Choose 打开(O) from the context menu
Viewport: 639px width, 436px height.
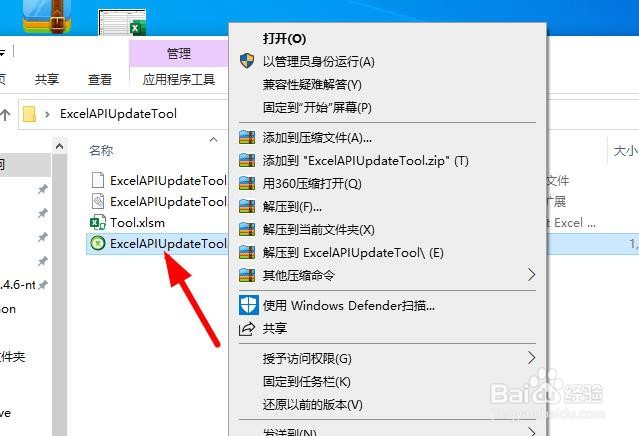pos(284,38)
